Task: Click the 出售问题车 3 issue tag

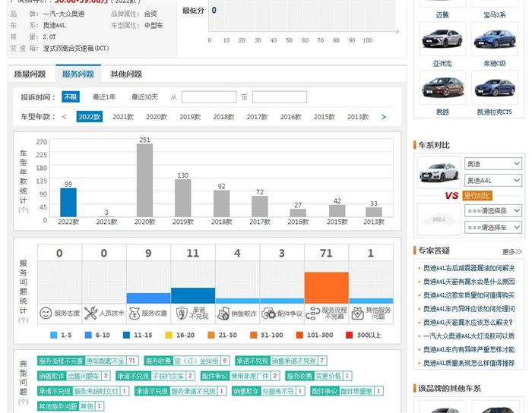Action: coord(74,376)
